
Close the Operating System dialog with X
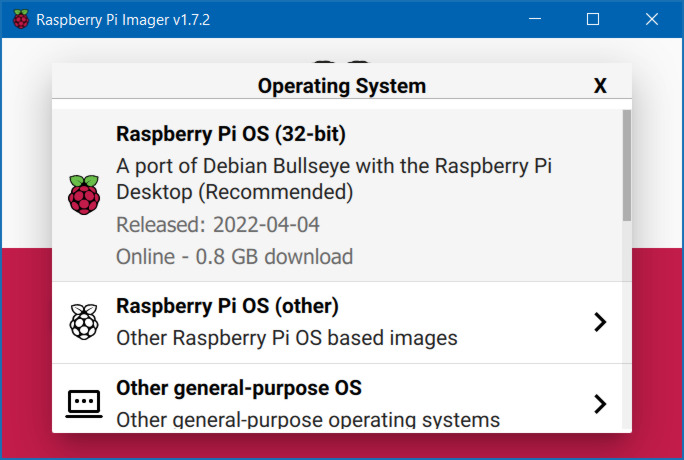(600, 86)
